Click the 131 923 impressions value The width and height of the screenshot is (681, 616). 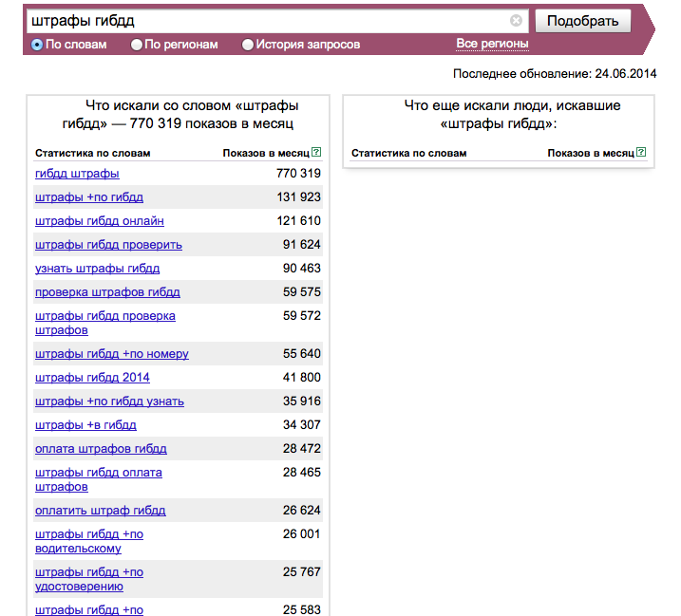pos(298,197)
